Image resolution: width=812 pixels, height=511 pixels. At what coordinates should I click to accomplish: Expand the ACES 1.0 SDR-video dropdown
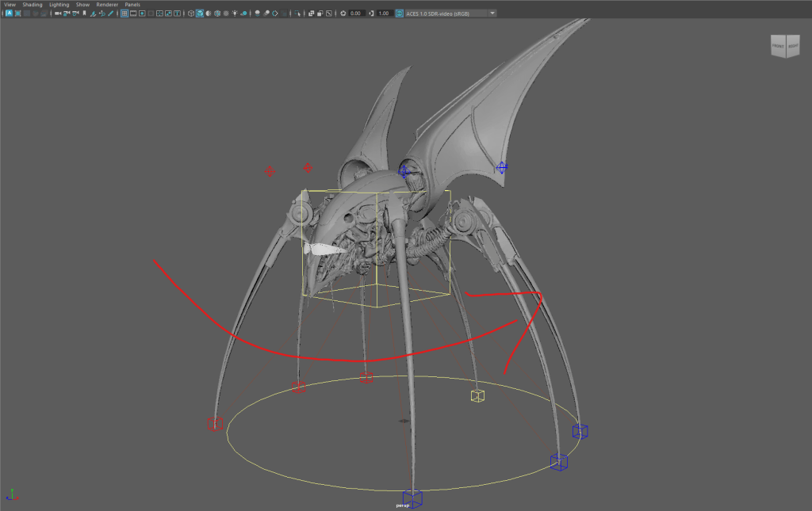[x=492, y=13]
